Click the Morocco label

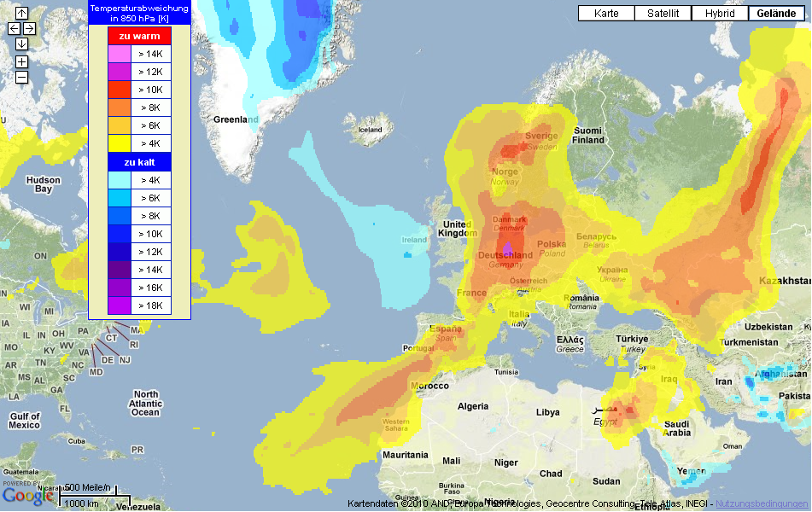(x=429, y=386)
